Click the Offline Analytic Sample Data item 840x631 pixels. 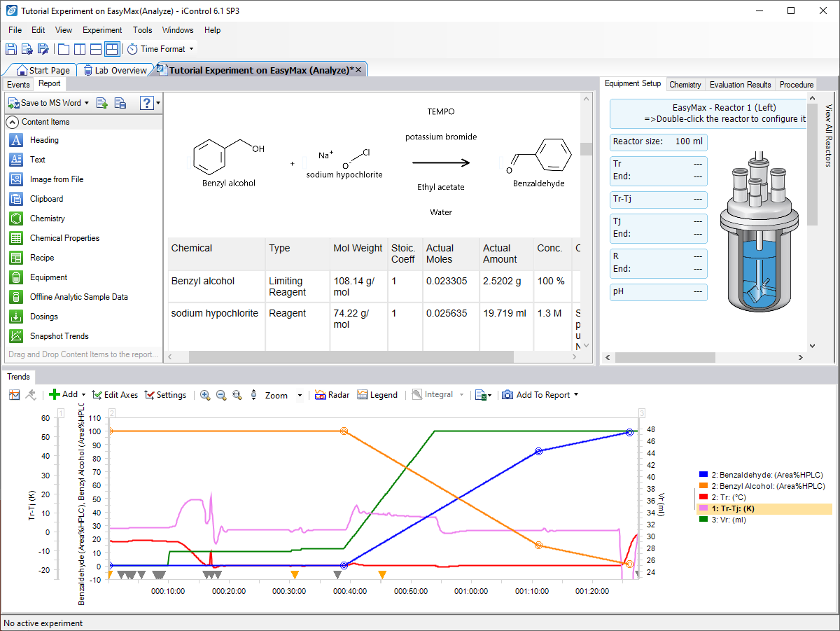(78, 297)
